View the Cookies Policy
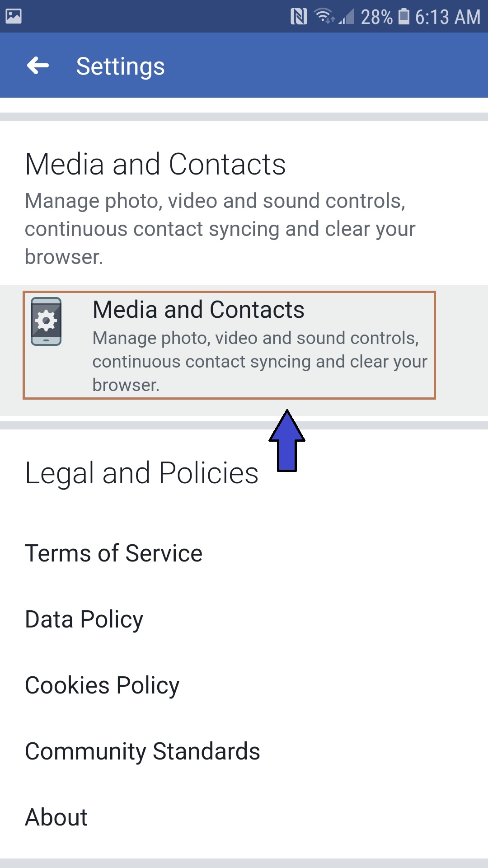The image size is (488, 868). 102,685
